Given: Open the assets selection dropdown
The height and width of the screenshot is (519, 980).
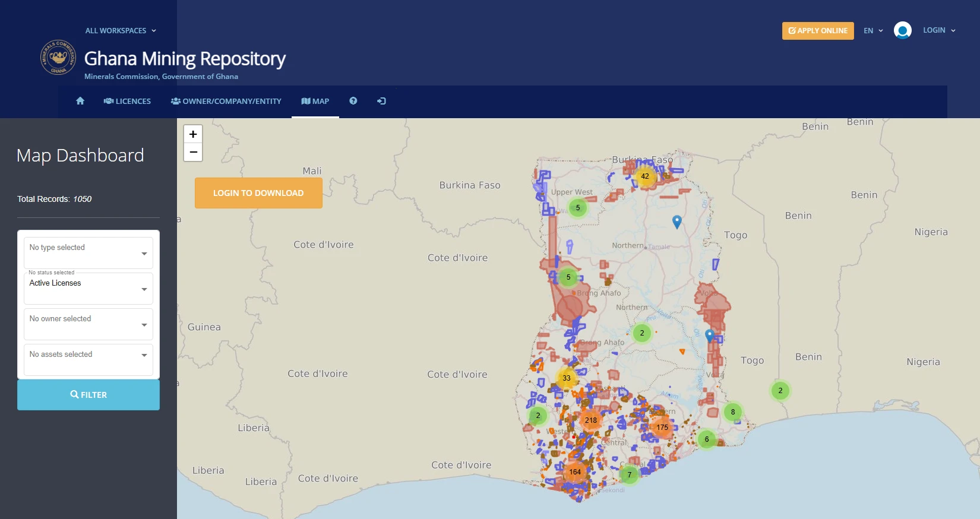Looking at the screenshot, I should click(88, 360).
